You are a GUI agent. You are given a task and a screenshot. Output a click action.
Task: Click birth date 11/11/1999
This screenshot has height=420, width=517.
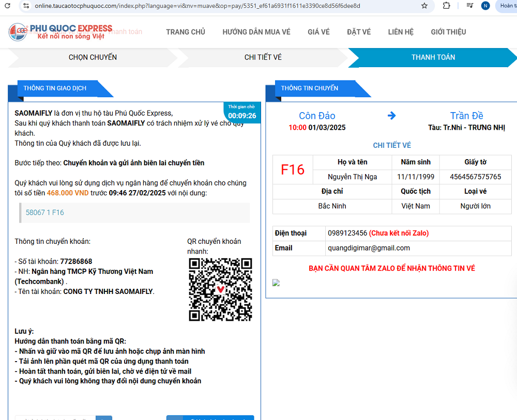[416, 177]
